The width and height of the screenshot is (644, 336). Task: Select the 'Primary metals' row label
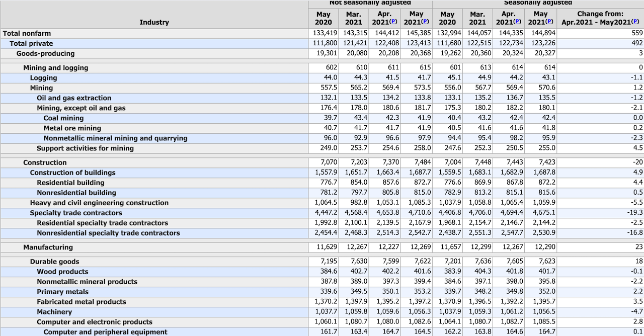coord(62,292)
